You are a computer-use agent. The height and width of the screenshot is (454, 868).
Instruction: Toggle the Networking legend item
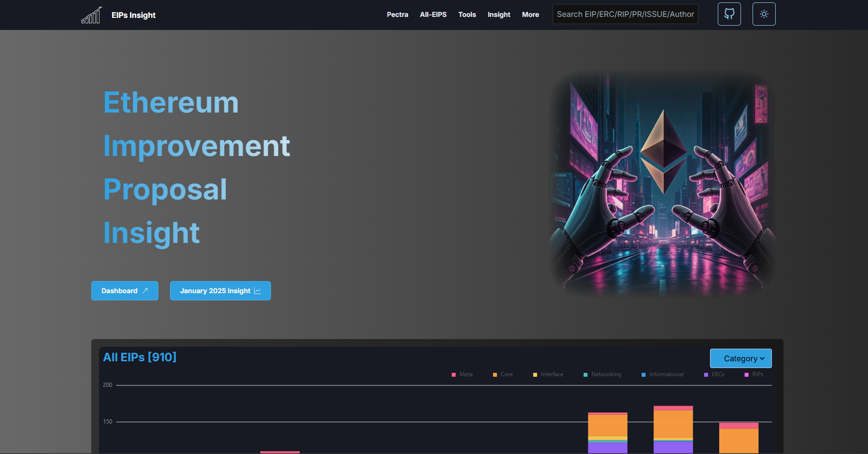[602, 374]
